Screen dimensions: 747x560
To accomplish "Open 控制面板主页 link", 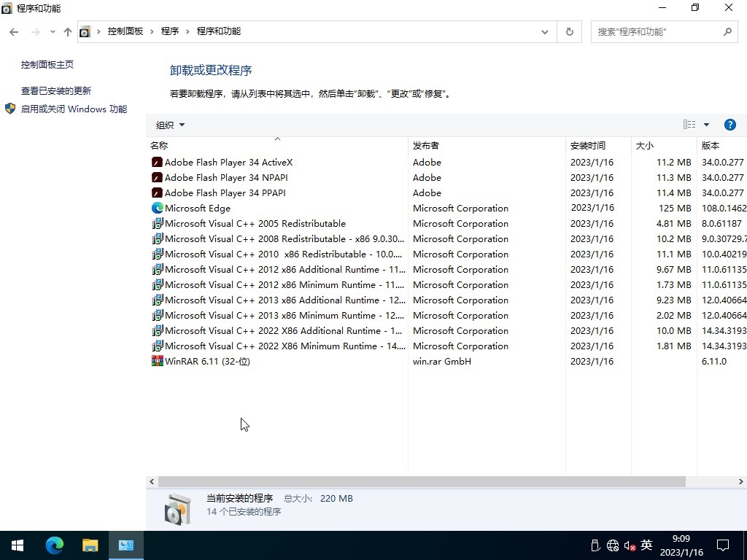I will 47,65.
